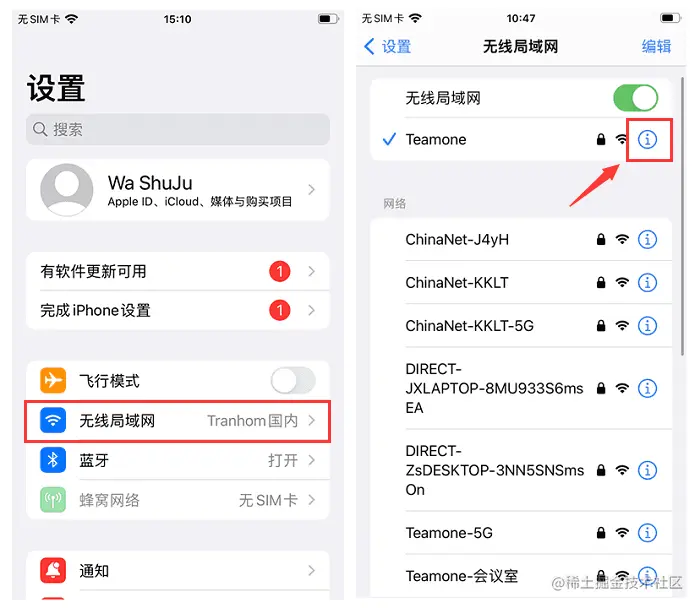Turn off the 无线局域网 green switch

635,98
